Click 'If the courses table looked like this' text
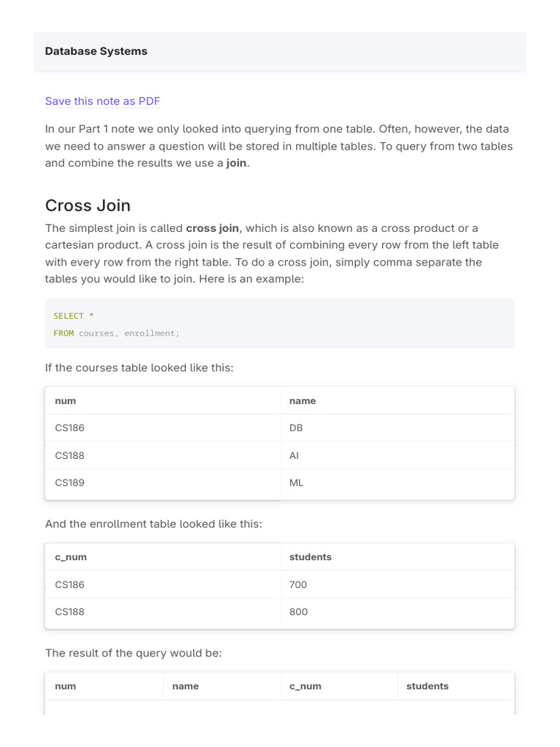The image size is (560, 747). point(139,368)
